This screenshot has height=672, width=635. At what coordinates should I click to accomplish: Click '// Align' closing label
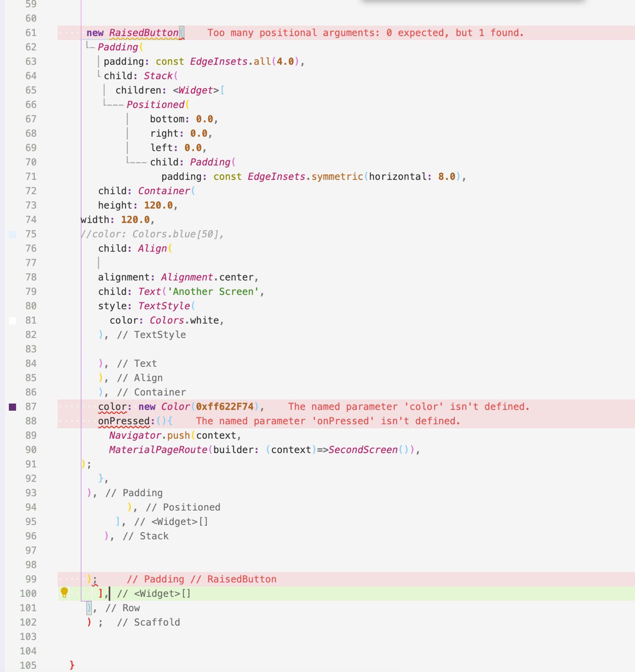point(140,377)
